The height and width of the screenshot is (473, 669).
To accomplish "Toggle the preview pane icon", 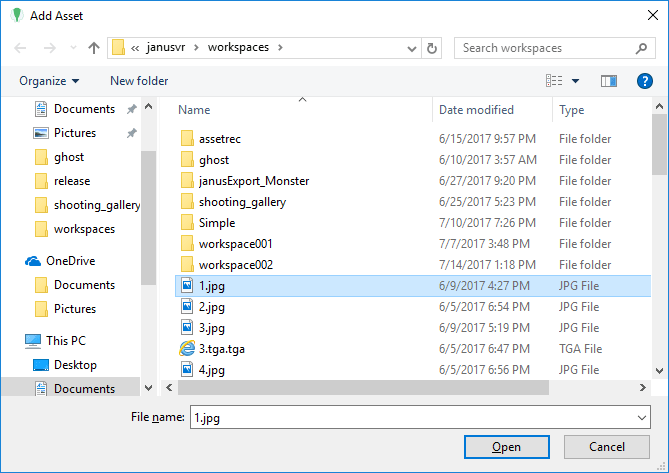I will point(609,81).
